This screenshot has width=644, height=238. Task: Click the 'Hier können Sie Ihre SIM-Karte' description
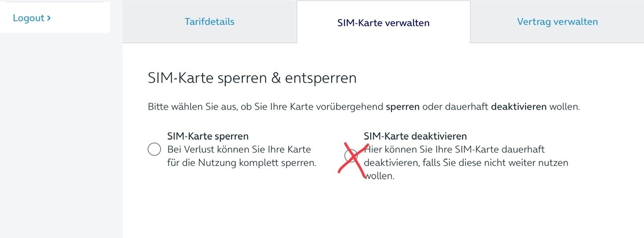point(466,163)
